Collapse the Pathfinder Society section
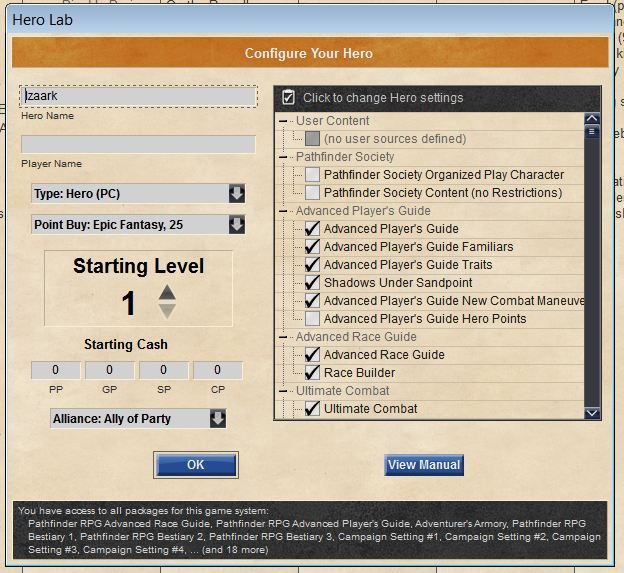 (x=283, y=157)
